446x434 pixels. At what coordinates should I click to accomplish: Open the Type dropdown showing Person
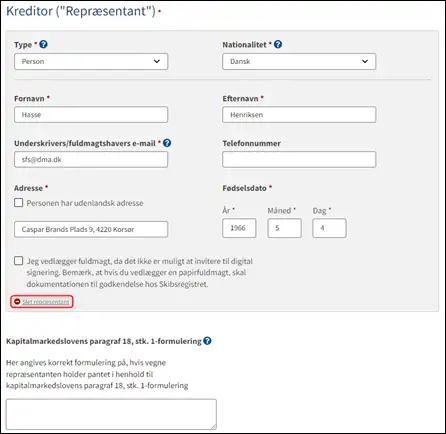(91, 62)
